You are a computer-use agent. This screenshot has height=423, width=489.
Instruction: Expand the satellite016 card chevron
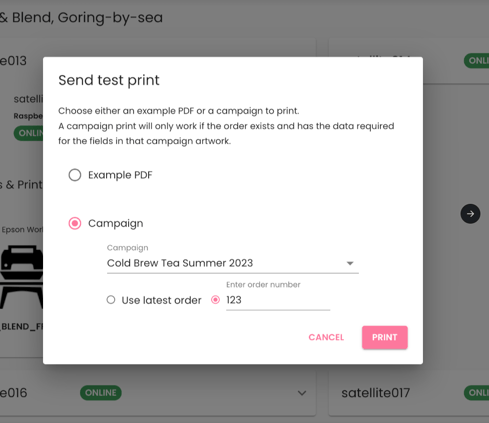[302, 393]
